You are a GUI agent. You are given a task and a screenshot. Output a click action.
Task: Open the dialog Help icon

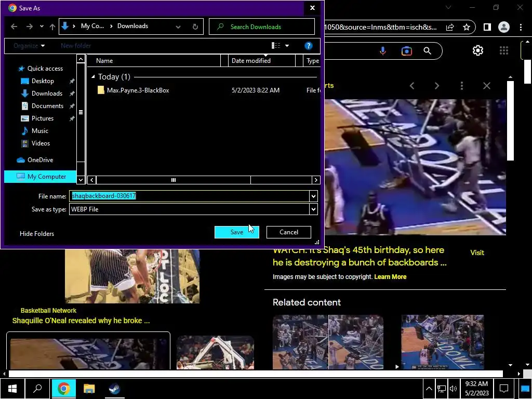coord(309,46)
